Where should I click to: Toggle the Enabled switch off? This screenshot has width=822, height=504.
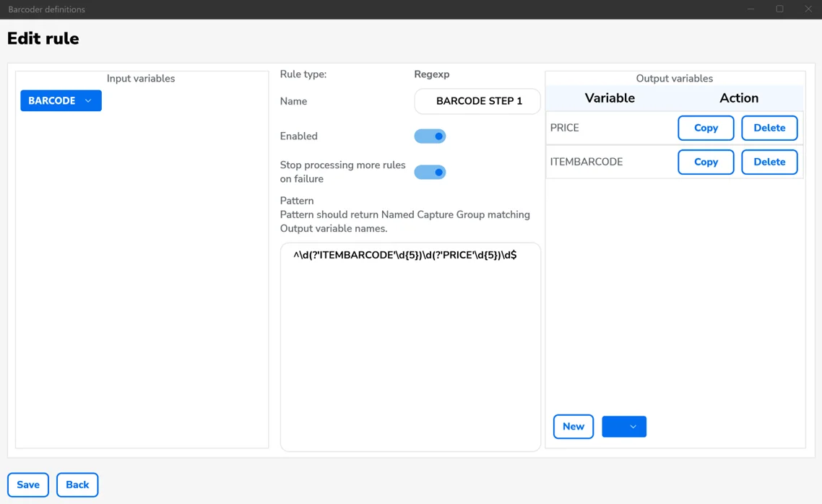point(430,136)
